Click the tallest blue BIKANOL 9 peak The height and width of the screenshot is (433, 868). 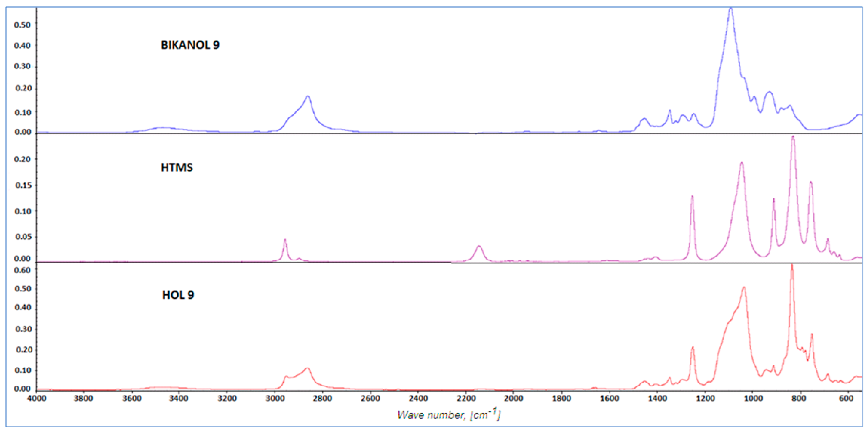coord(730,10)
